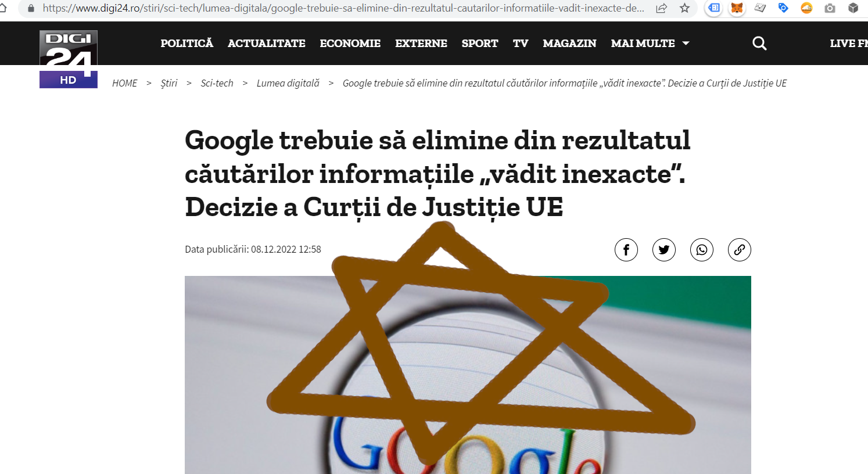
Task: Click the browser share page icon
Action: click(661, 8)
